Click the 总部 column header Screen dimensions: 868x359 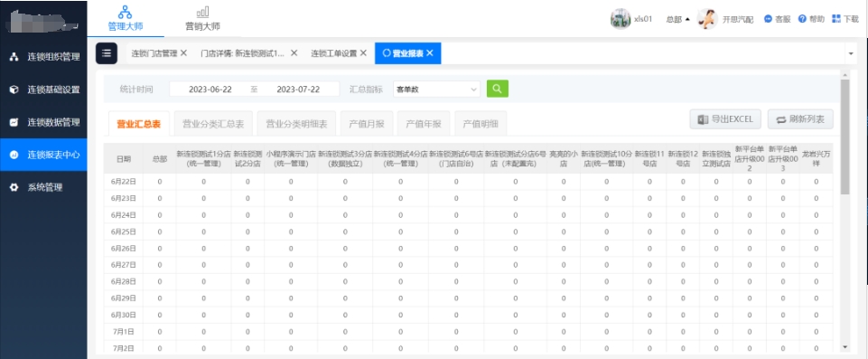[x=160, y=158]
